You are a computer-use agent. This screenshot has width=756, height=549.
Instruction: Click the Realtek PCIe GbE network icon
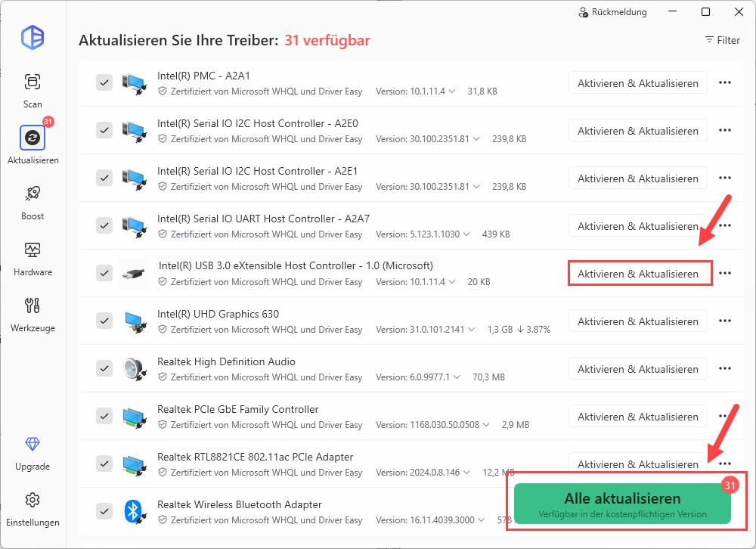pos(134,417)
